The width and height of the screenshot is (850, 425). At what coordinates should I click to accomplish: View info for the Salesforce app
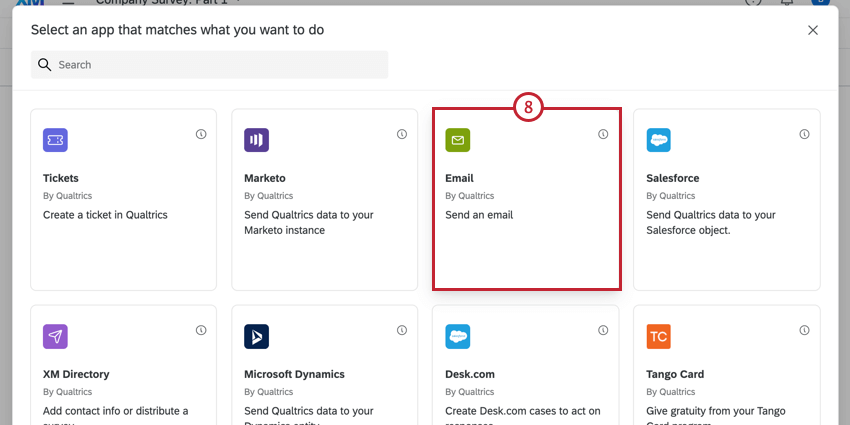[x=804, y=134]
